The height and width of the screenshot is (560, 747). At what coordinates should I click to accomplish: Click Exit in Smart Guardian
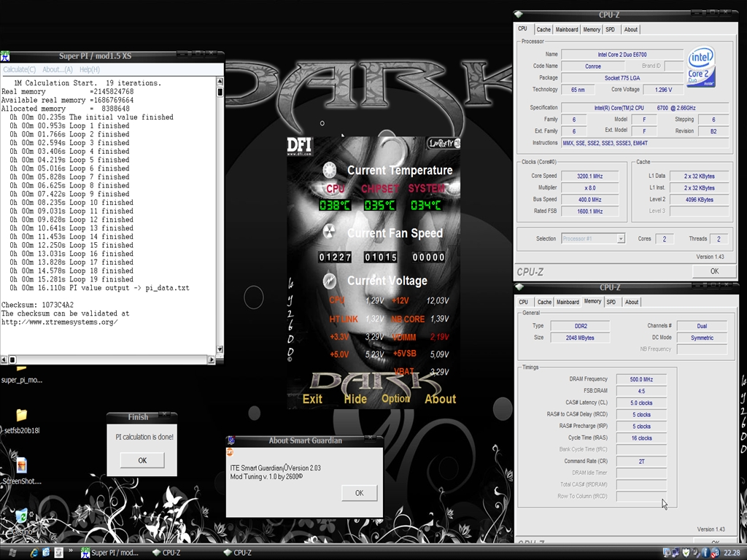(x=312, y=399)
